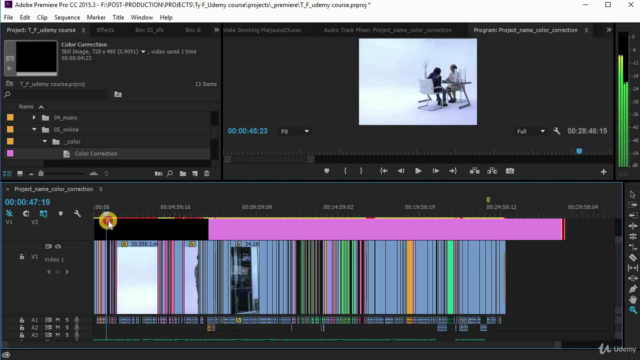This screenshot has height=360, width=640.
Task: Click the poster frame camera icon
Action: click(10, 58)
